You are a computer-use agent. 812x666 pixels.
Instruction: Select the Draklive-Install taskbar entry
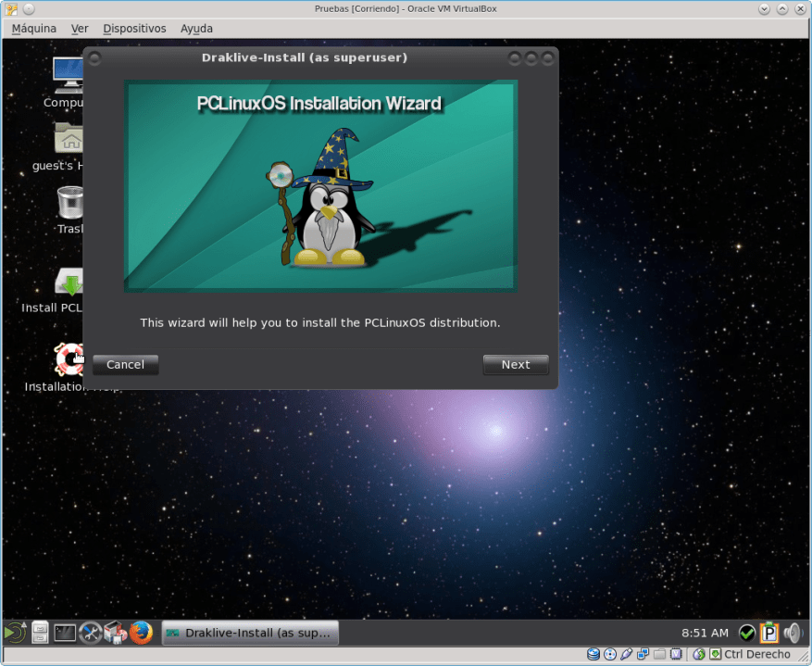pos(250,633)
